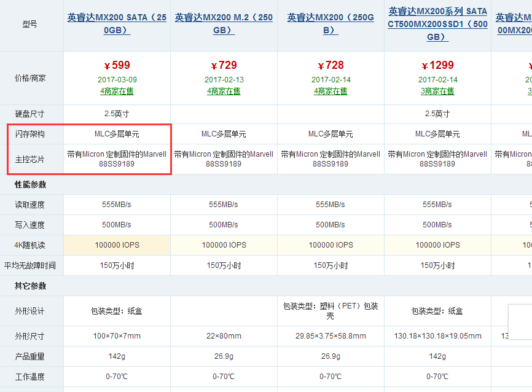
Task: Click the 工作温度 row label
Action: (30, 377)
